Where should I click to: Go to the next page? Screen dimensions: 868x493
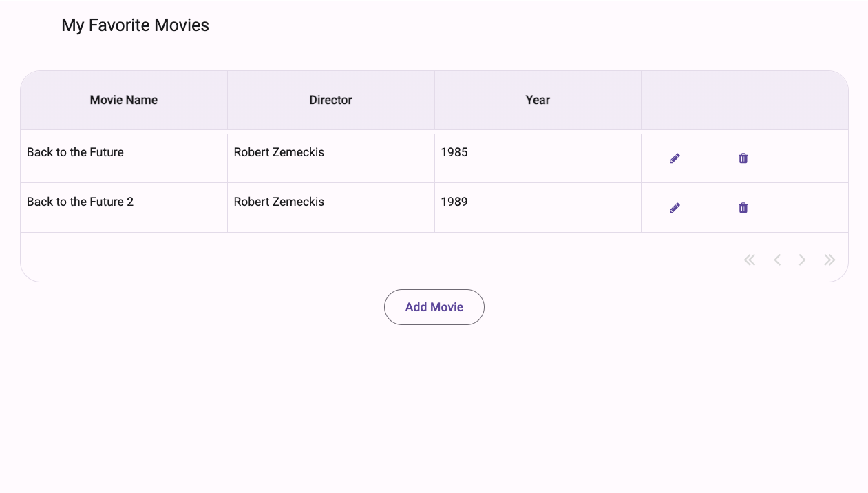point(802,260)
